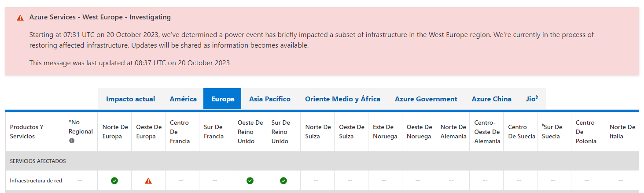This screenshot has width=644, height=193.
Task: Click the info icon under No Regional
Action: (72, 141)
